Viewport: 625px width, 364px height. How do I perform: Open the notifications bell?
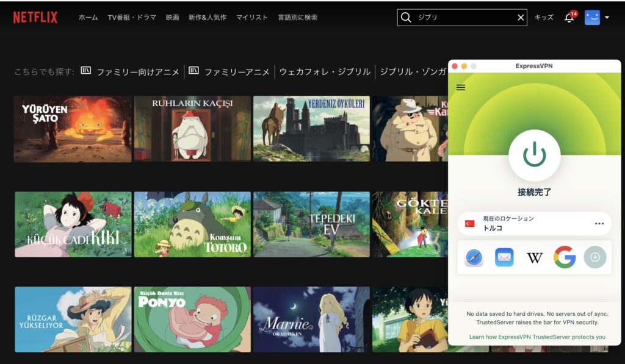coord(569,18)
